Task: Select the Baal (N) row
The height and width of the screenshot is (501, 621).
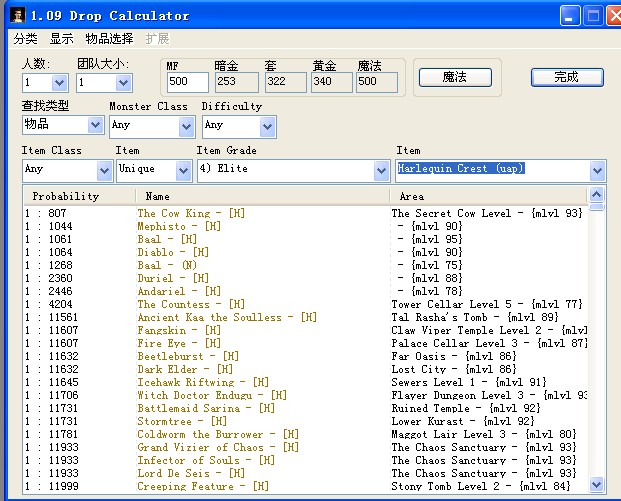Action: click(x=305, y=265)
